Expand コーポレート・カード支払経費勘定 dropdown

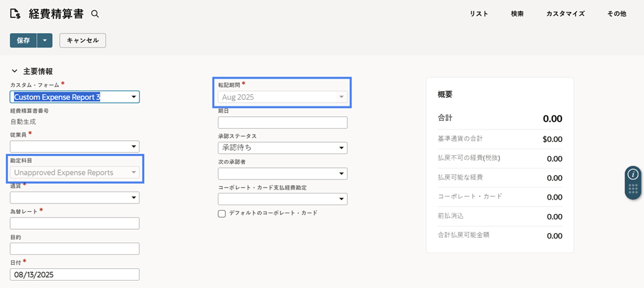(x=283, y=199)
